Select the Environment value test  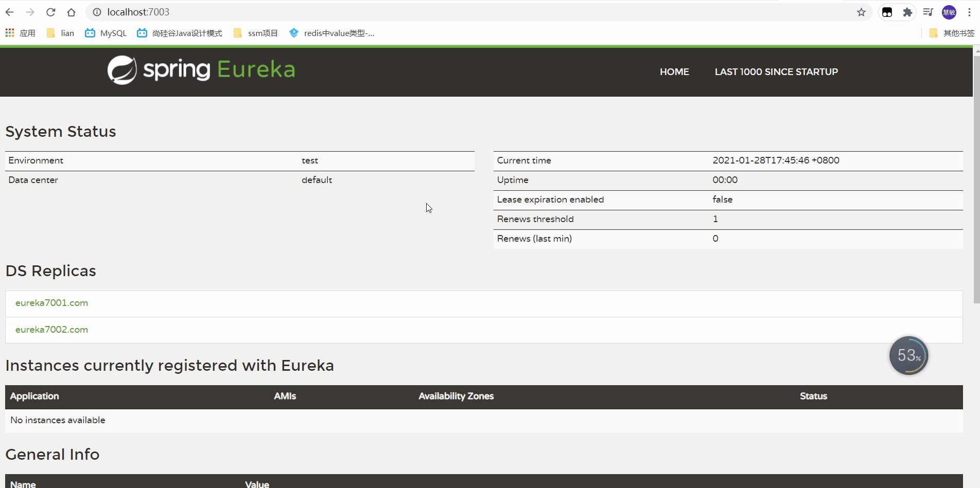tap(310, 160)
